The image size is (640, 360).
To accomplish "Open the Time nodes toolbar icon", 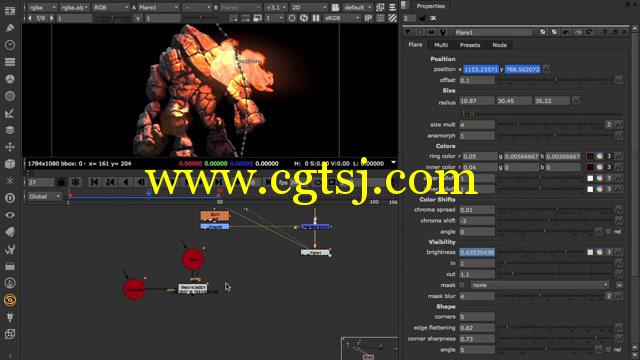I will click(10, 45).
